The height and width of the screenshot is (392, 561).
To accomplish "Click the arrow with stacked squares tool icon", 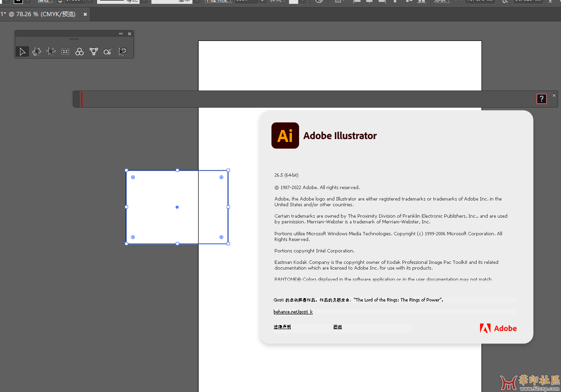I will click(x=122, y=51).
